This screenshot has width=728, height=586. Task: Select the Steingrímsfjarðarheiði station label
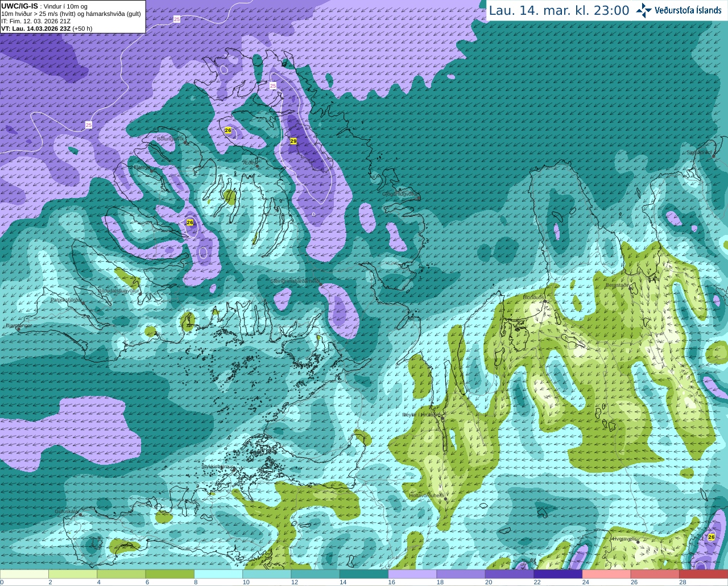click(x=295, y=280)
